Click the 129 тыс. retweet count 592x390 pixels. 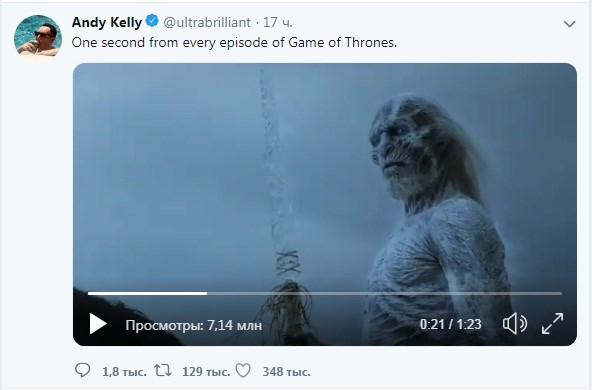point(206,372)
